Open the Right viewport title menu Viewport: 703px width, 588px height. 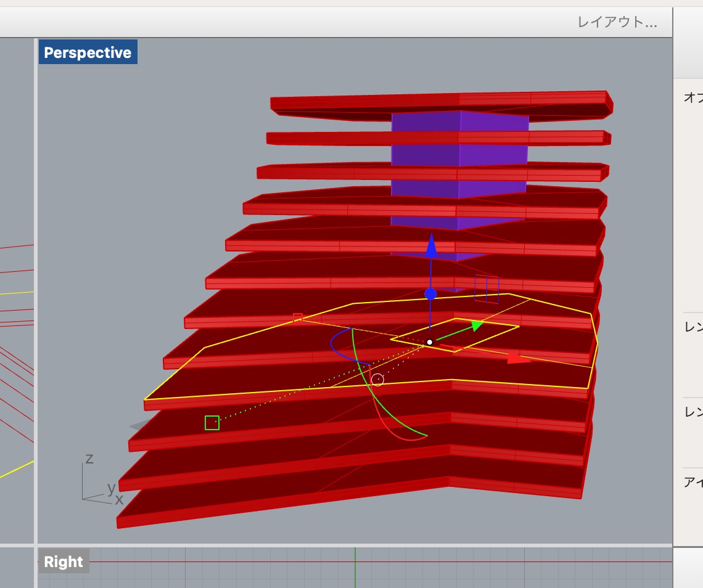pyautogui.click(x=64, y=561)
